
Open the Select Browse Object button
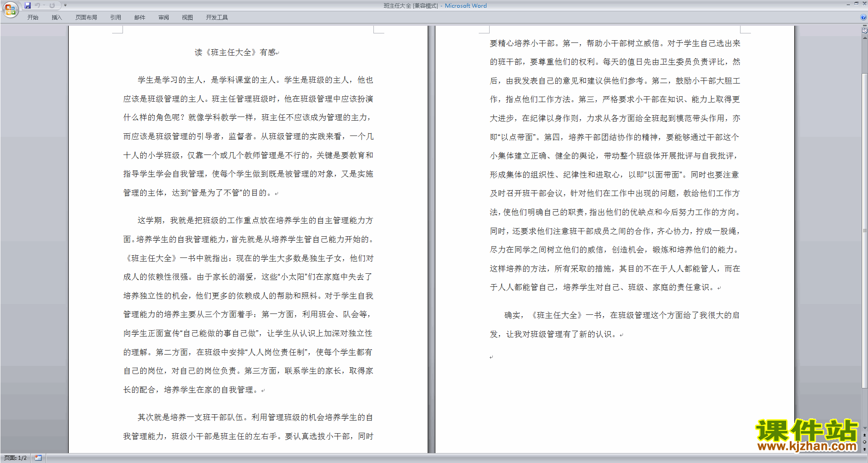point(865,442)
